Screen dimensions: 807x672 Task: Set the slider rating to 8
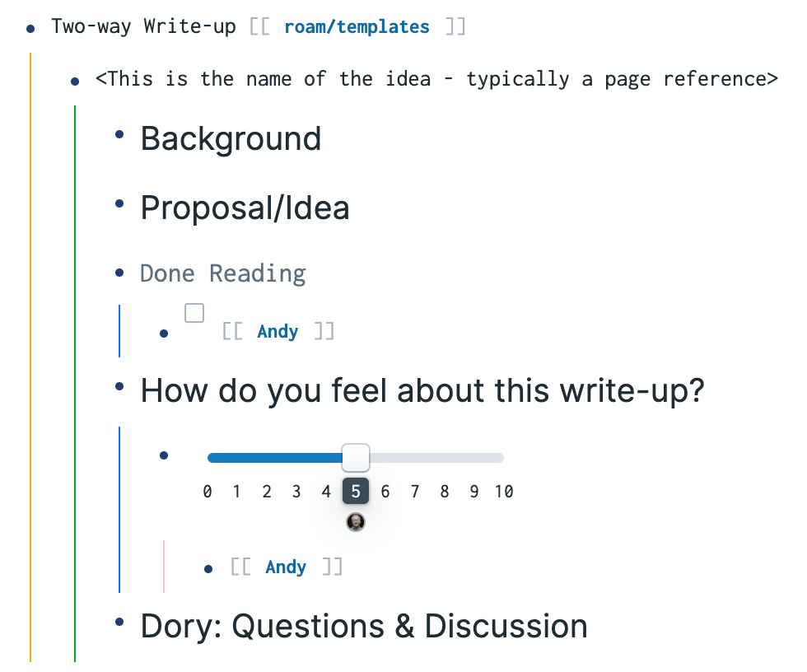pyautogui.click(x=445, y=492)
